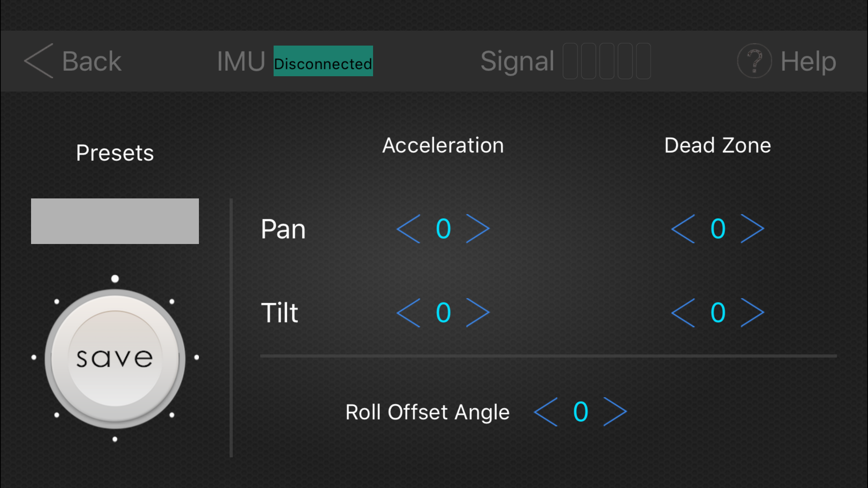The height and width of the screenshot is (488, 868).
Task: Decrease Tilt dead zone value
Action: [683, 313]
